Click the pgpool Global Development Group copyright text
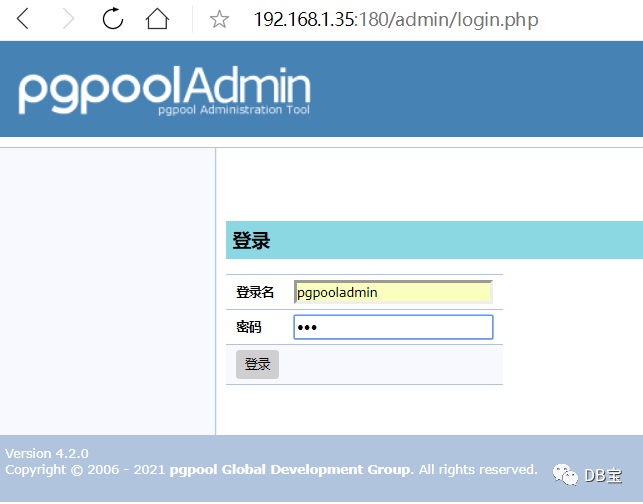 point(291,470)
